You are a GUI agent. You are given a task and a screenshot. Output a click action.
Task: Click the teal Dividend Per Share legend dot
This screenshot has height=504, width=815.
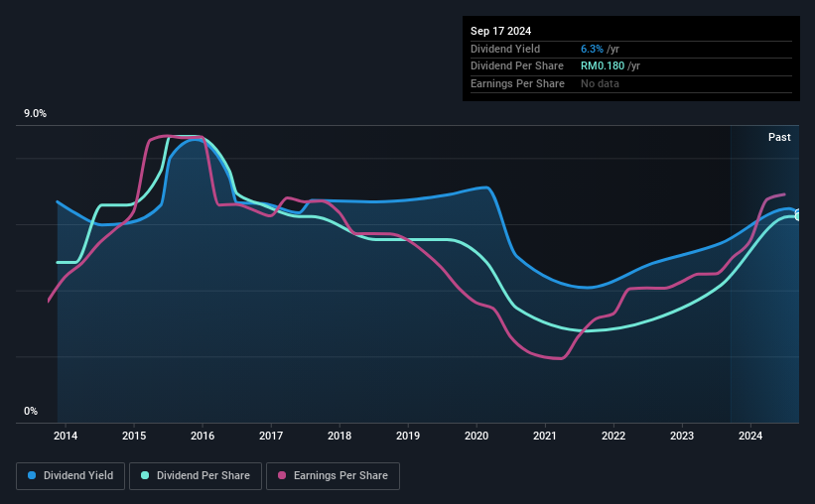coord(145,475)
